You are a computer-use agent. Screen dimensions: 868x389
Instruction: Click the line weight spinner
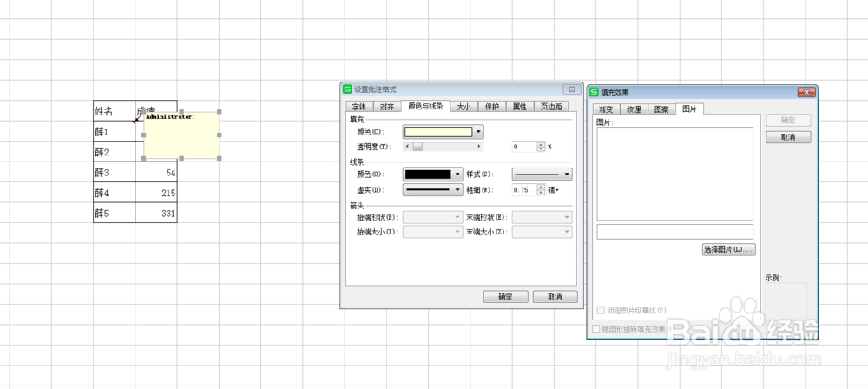tap(541, 189)
